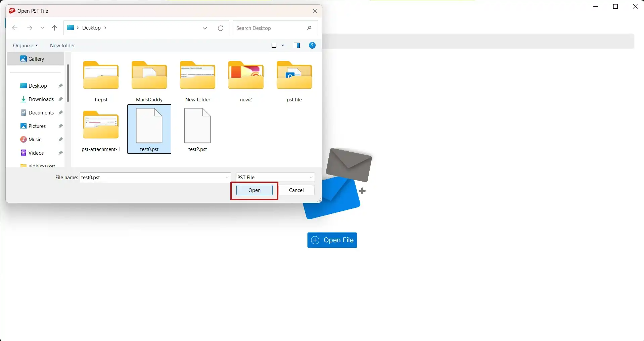Click the Forward navigation arrow

click(30, 28)
